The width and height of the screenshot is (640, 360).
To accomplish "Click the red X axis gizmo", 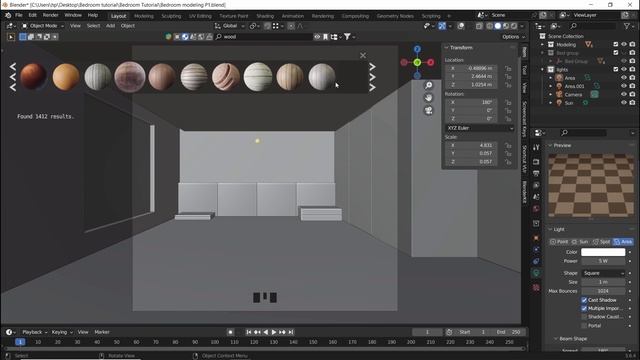I will 431,62.
